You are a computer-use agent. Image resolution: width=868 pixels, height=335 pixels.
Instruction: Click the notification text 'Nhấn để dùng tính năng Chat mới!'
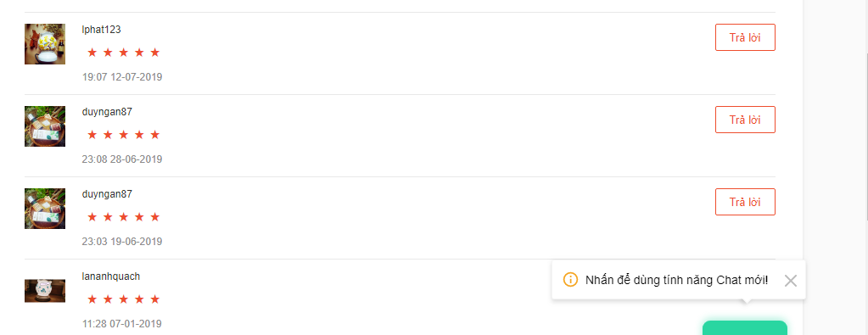pyautogui.click(x=676, y=280)
